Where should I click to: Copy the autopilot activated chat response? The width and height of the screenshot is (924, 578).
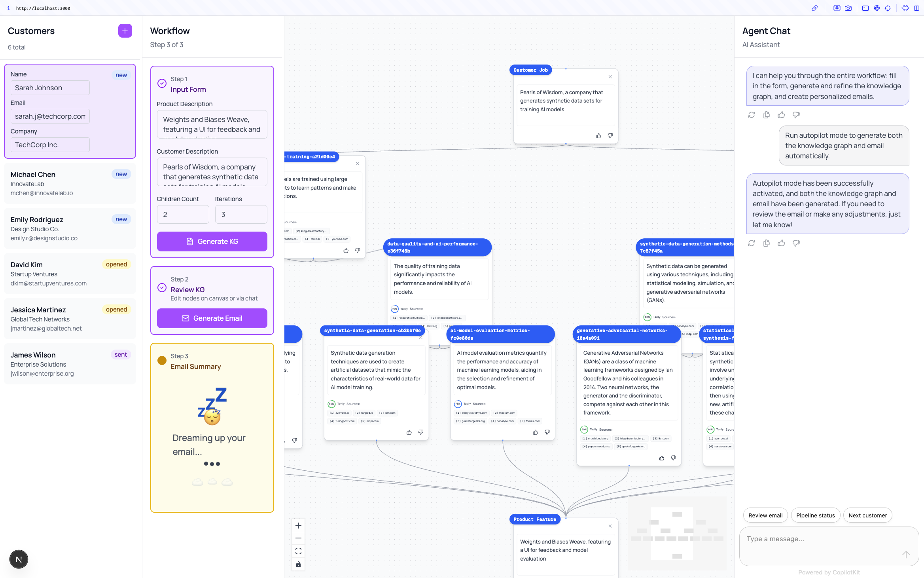point(766,243)
